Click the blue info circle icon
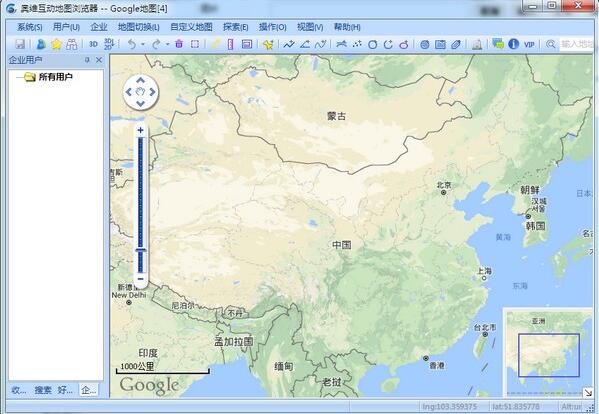 513,44
